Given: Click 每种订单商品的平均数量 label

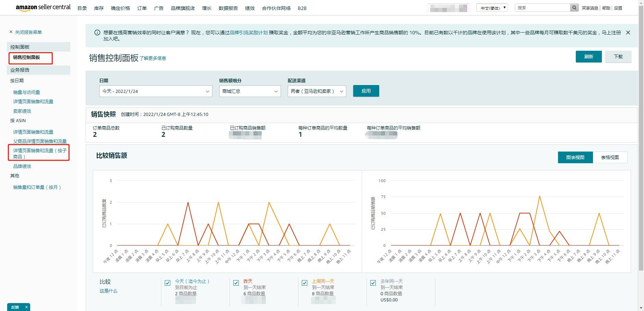Looking at the screenshot, I should (323, 128).
